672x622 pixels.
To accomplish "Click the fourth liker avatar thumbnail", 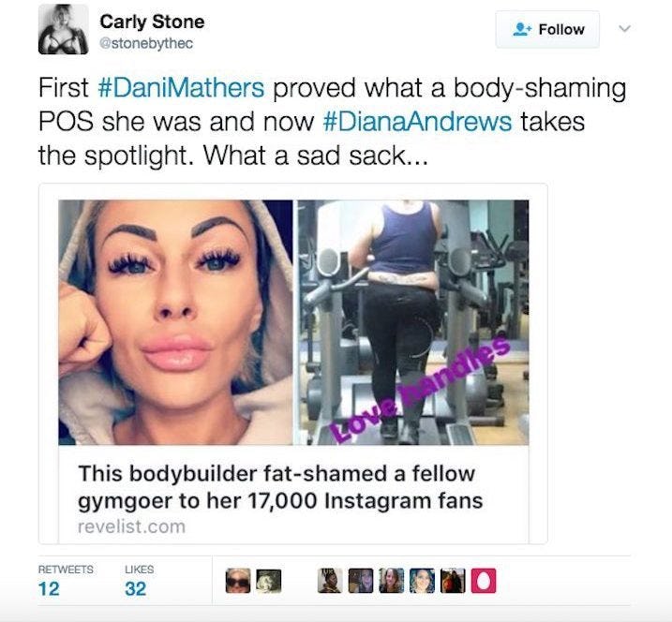I will pyautogui.click(x=361, y=581).
